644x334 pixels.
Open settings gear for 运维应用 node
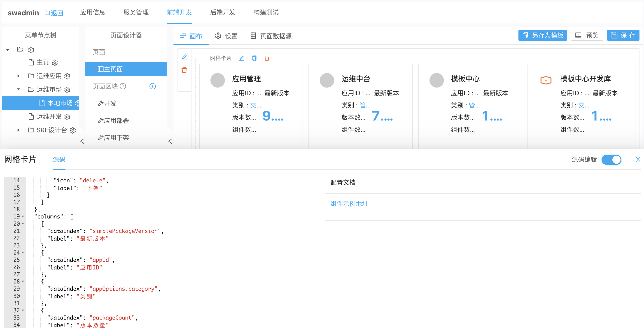tap(67, 76)
